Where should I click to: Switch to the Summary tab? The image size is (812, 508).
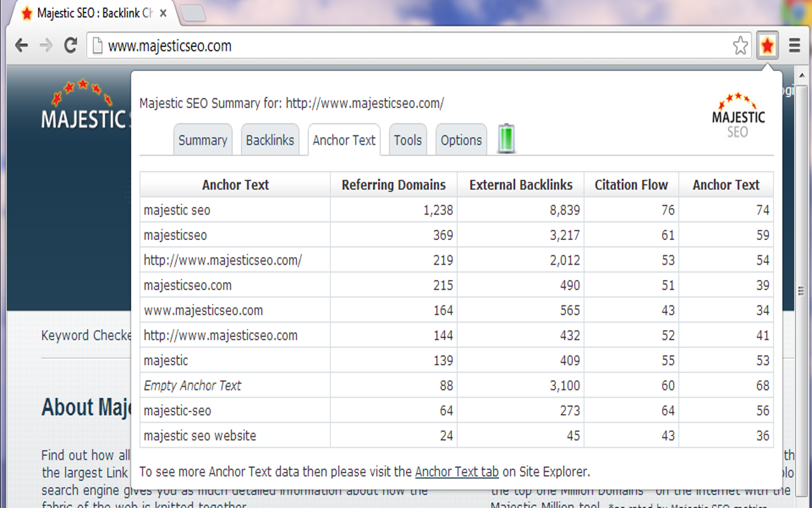coord(202,140)
